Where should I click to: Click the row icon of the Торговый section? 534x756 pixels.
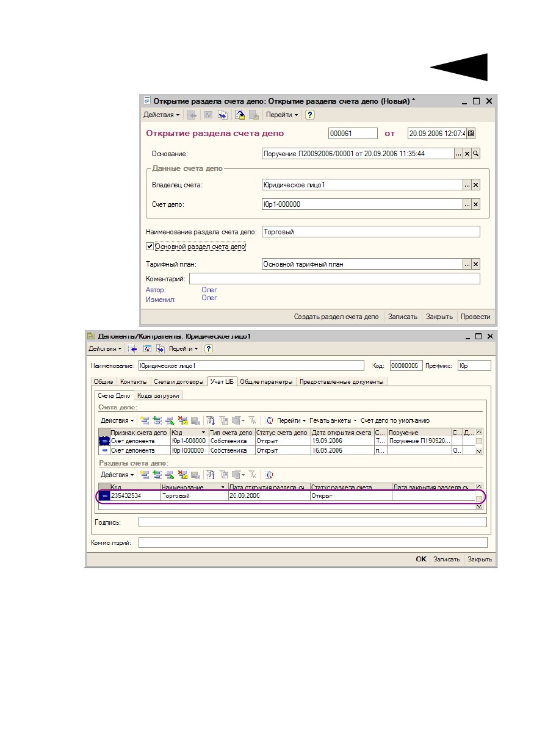(x=104, y=496)
